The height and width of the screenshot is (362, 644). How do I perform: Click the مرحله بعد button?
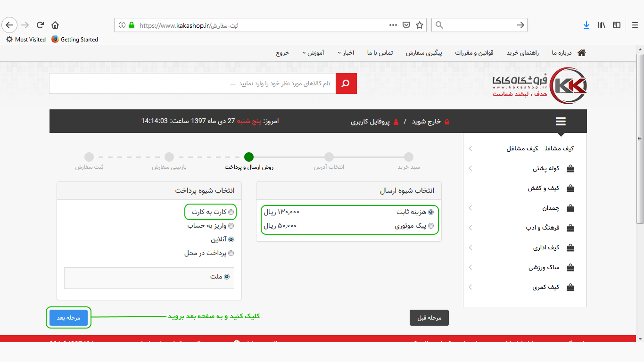68,318
